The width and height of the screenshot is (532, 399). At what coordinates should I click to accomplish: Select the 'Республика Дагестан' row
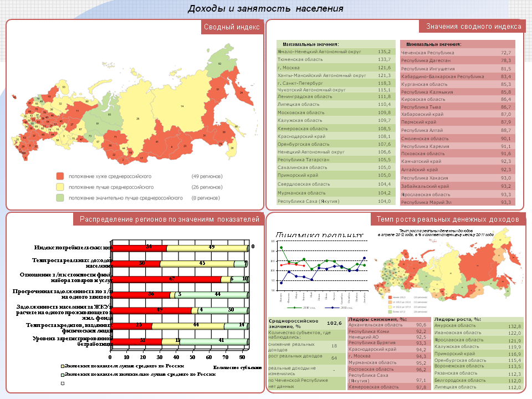point(458,60)
